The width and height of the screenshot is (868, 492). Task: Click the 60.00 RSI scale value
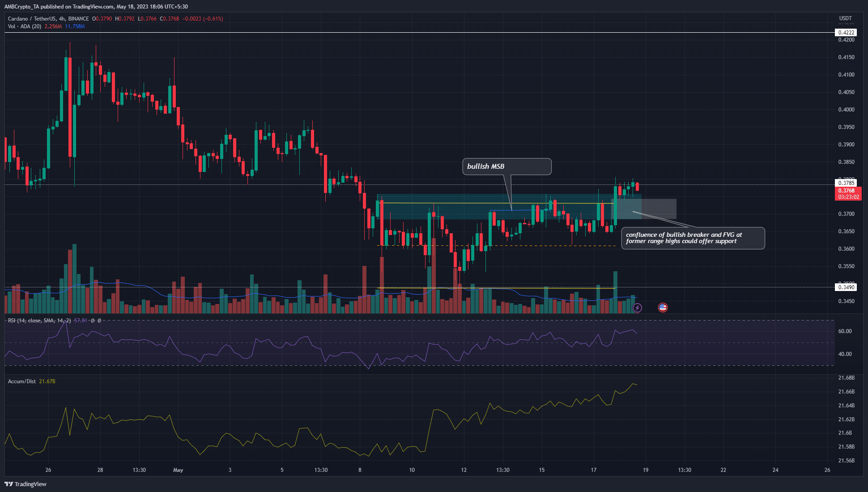[x=845, y=331]
